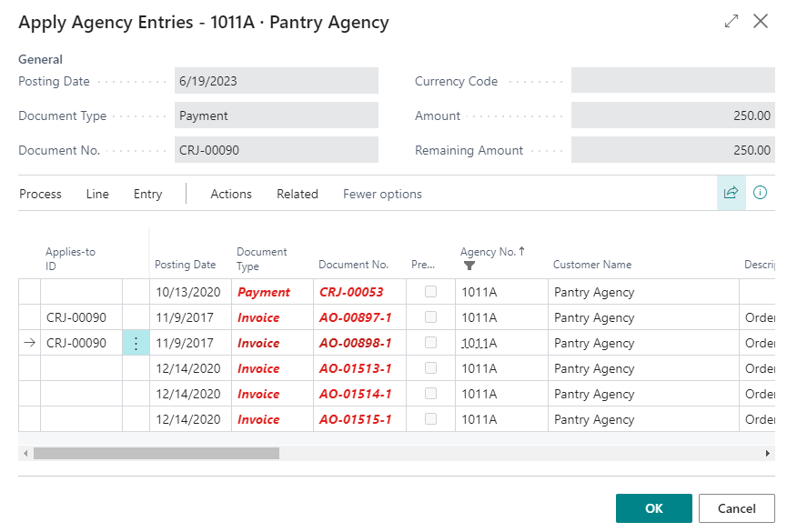Click the Cancel button
Viewport: 787px width, 532px height.
pyautogui.click(x=737, y=508)
